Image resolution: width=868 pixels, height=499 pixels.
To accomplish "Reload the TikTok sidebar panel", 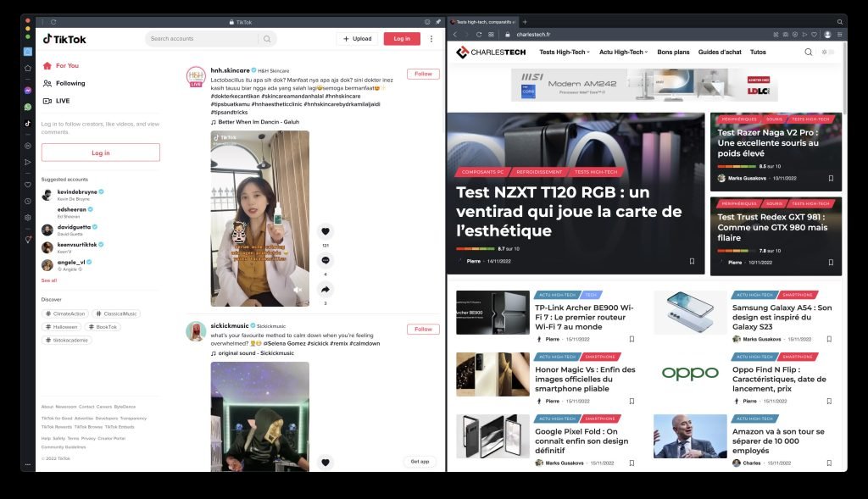I will coord(53,22).
